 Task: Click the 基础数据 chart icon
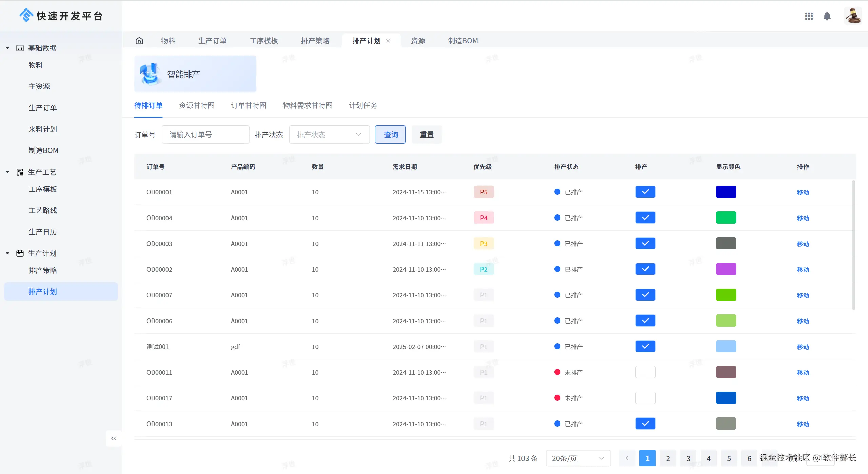pyautogui.click(x=20, y=48)
